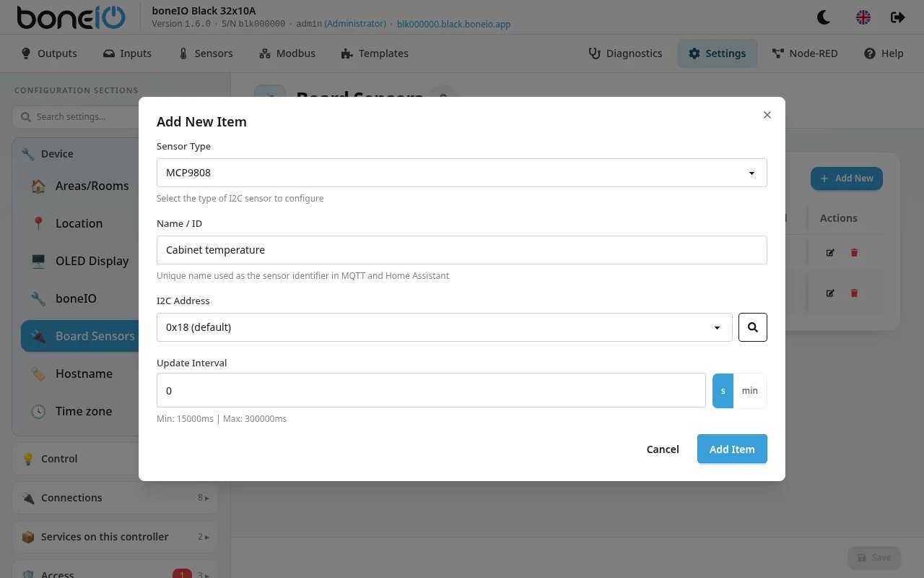Click the logout arrow icon
Image resolution: width=924 pixels, height=578 pixels.
[x=898, y=17]
